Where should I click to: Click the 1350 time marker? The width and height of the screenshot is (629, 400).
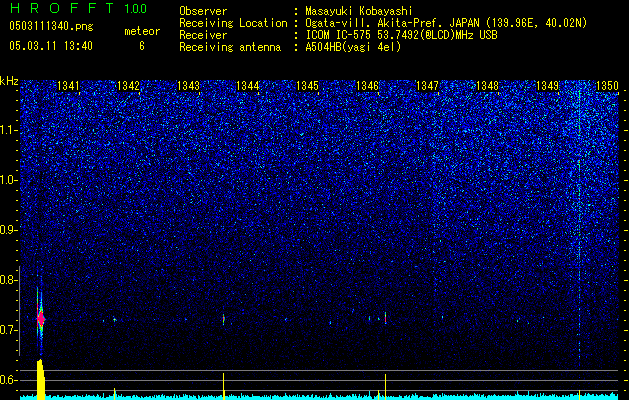[607, 86]
